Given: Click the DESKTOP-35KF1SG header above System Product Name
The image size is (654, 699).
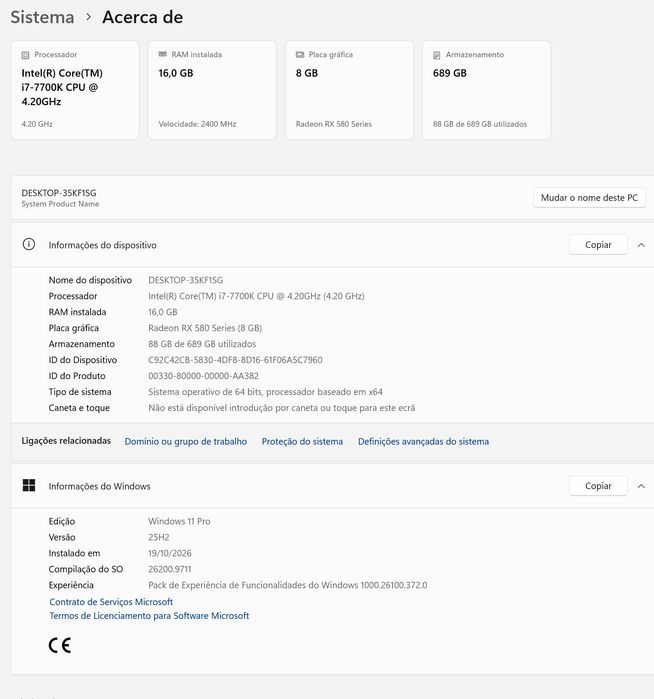Looking at the screenshot, I should point(59,193).
